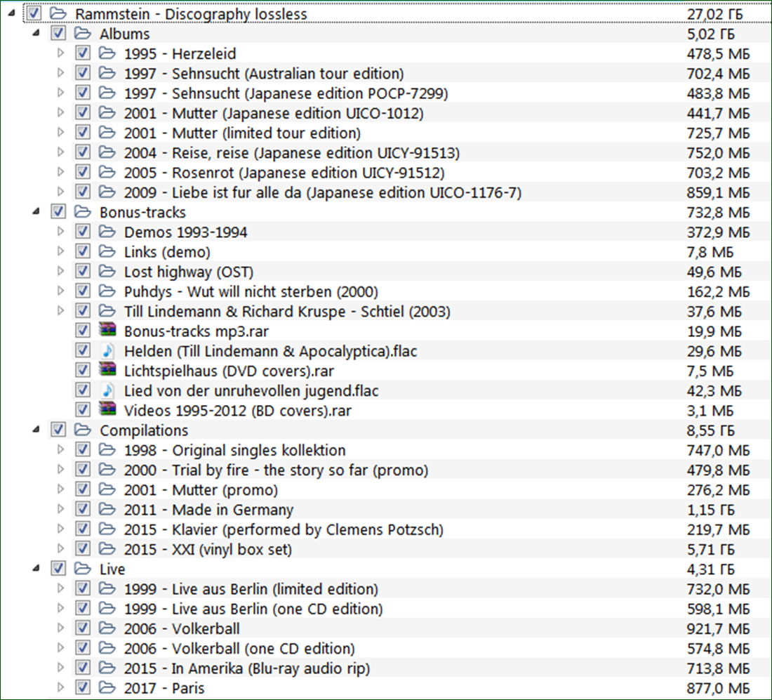The height and width of the screenshot is (700, 772).
Task: Collapse the root Rammstein - Discography lossless tree
Action: [x=11, y=14]
